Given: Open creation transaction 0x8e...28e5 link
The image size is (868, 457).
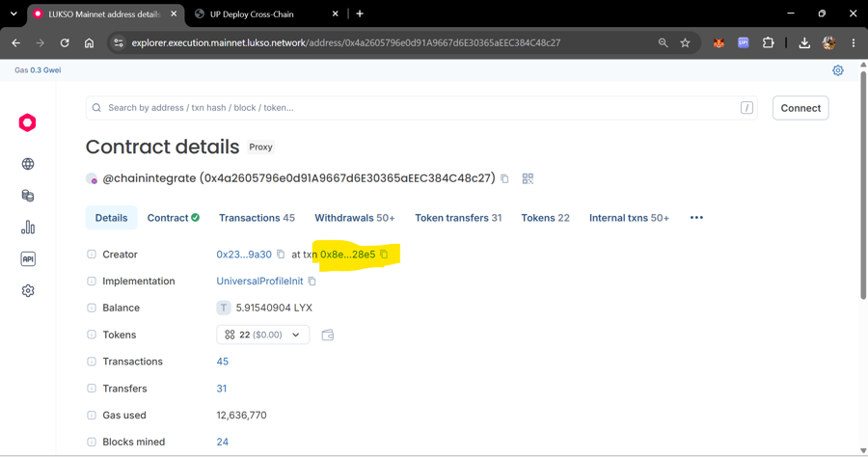Looking at the screenshot, I should [347, 254].
